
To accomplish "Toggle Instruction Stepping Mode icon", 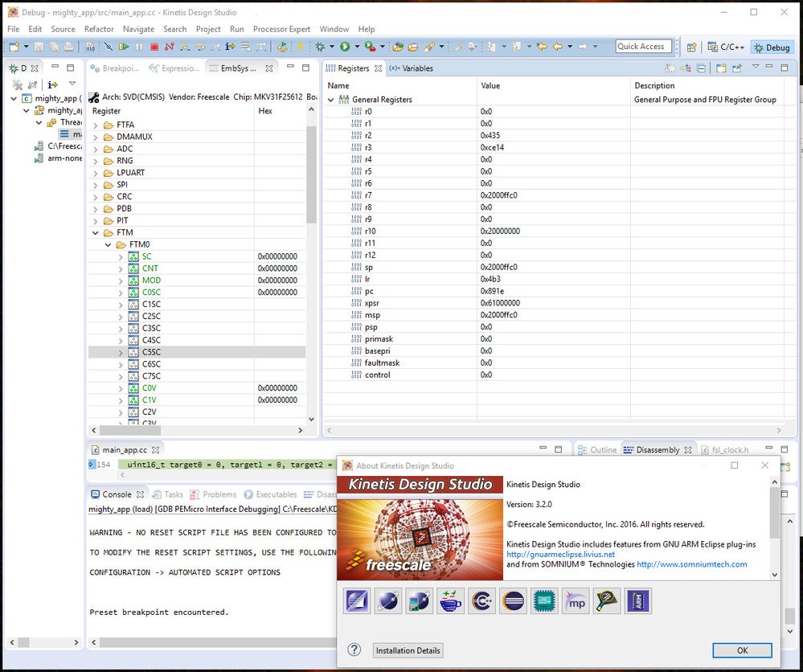I will (x=230, y=47).
